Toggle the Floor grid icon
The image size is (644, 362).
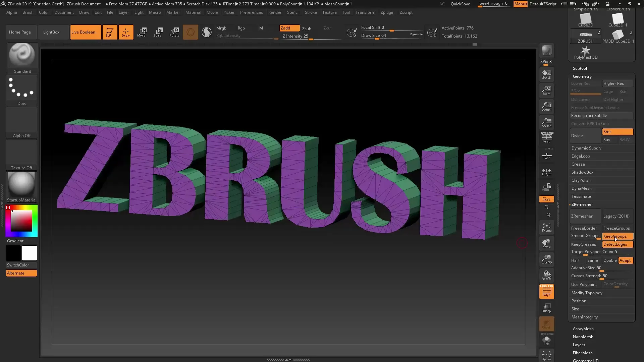coord(546,156)
